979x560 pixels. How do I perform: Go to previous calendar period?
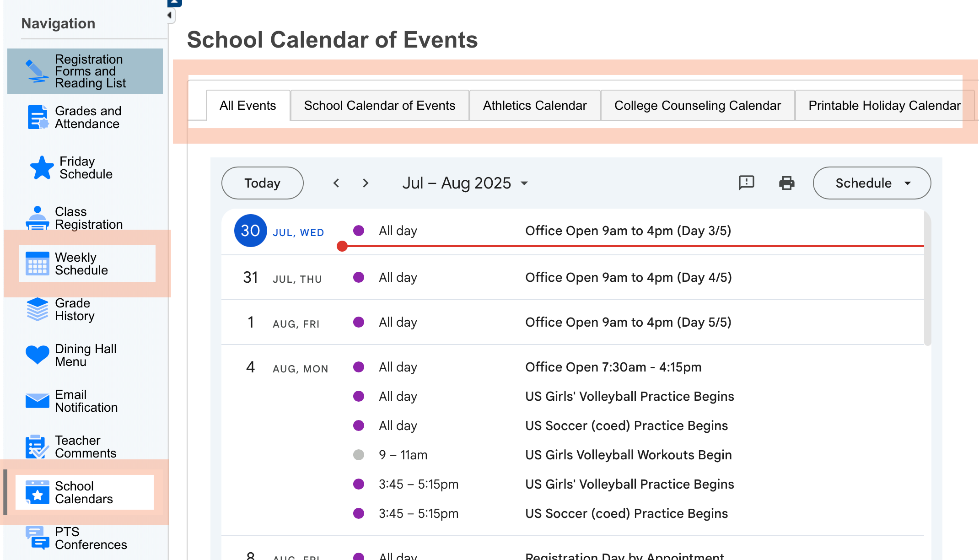(x=336, y=183)
